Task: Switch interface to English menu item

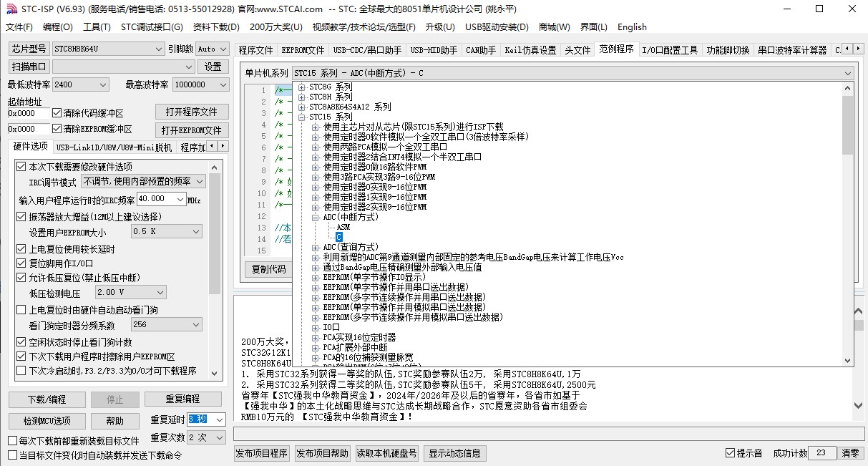Action: [632, 27]
